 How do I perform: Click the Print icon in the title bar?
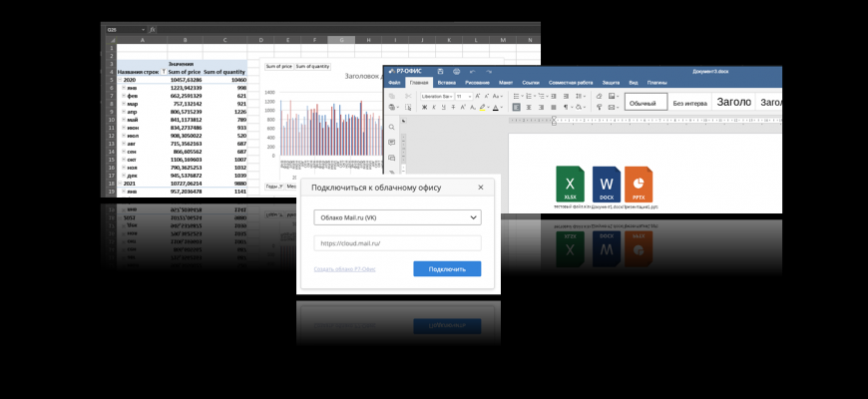456,72
